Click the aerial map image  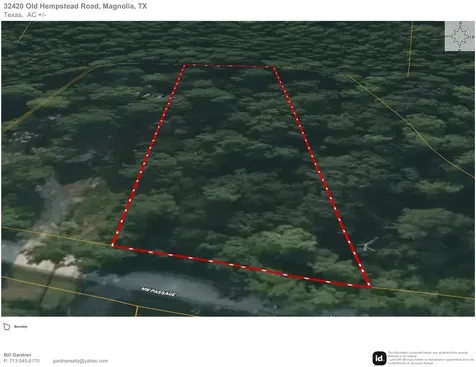pos(238,169)
